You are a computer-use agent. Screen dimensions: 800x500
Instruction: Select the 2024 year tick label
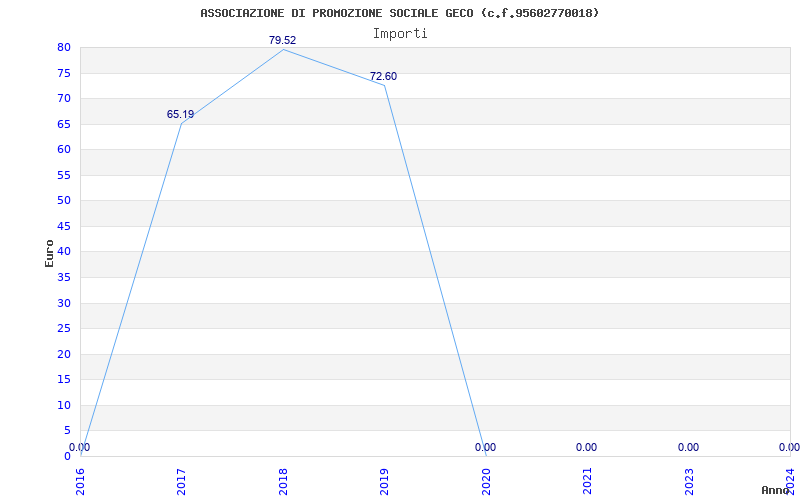click(790, 481)
